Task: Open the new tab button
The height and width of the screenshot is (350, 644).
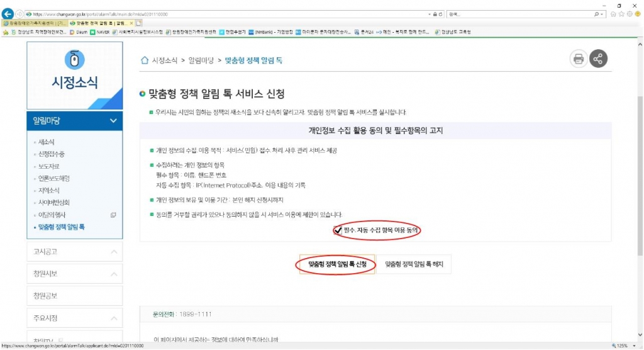Action: tap(139, 23)
